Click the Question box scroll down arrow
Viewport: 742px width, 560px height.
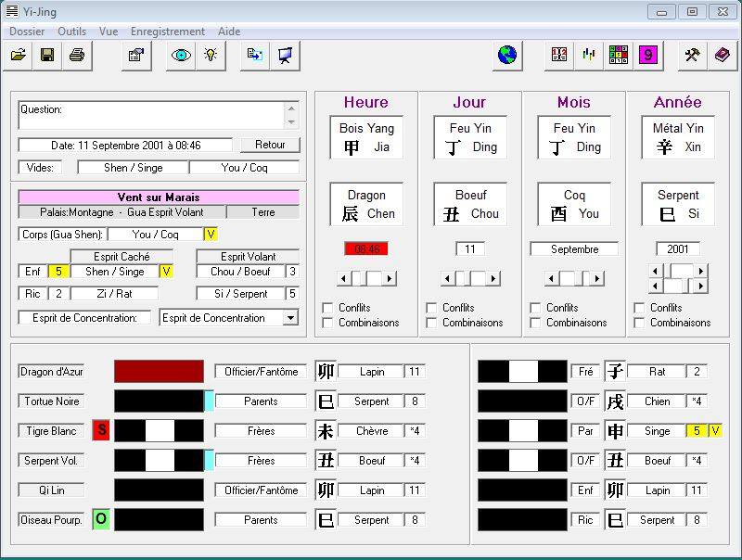[291, 122]
